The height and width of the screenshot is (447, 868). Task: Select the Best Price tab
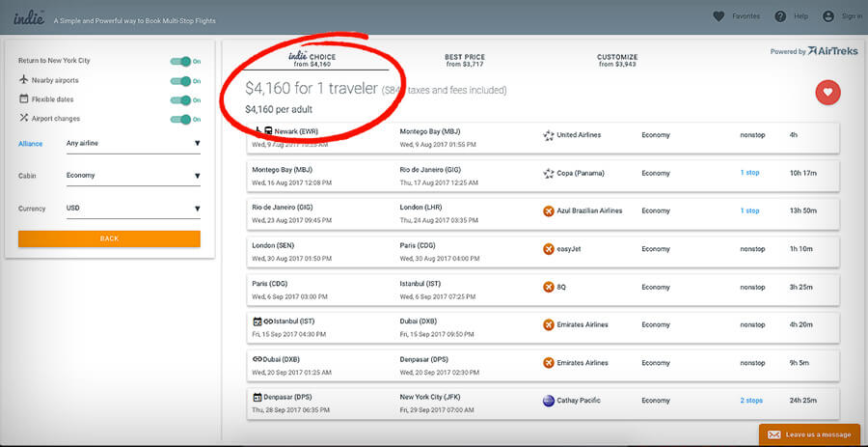click(465, 61)
